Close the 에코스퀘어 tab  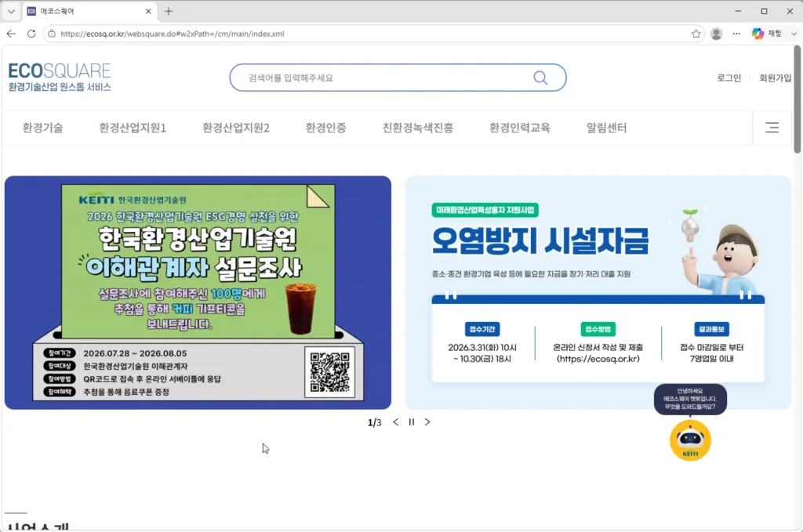[148, 11]
